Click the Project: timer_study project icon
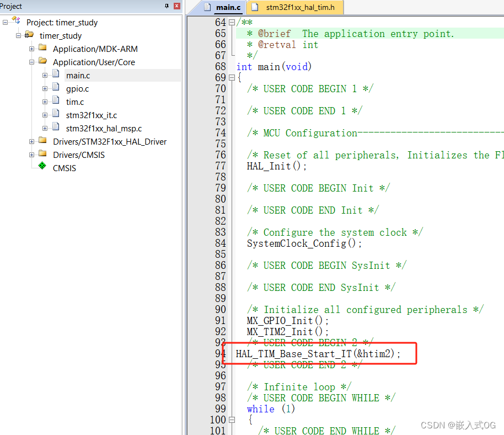 (x=16, y=20)
